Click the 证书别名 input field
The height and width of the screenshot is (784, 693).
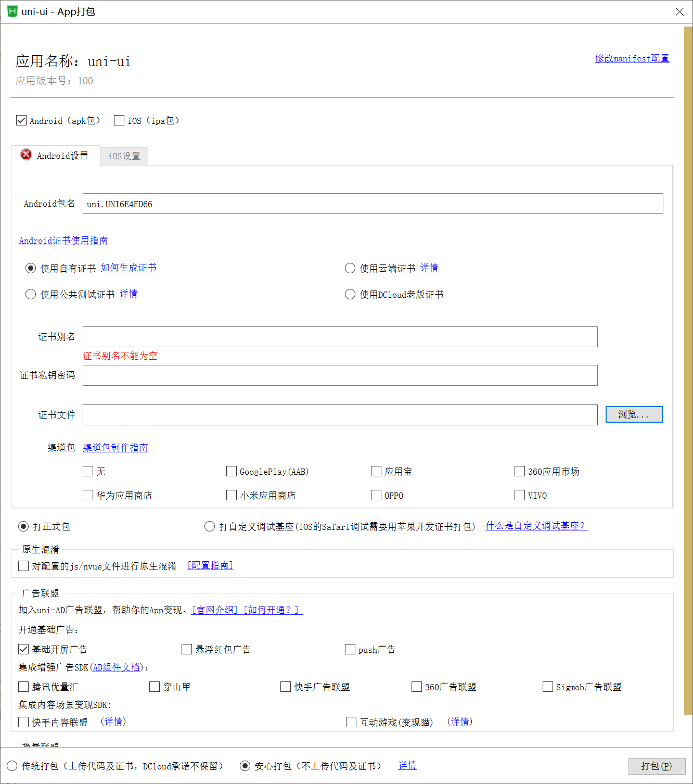[x=340, y=337]
